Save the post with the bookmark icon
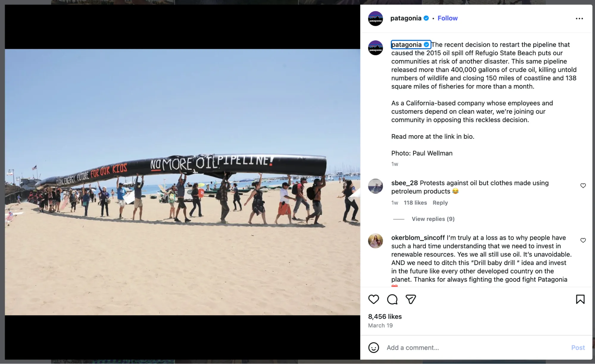 click(580, 299)
